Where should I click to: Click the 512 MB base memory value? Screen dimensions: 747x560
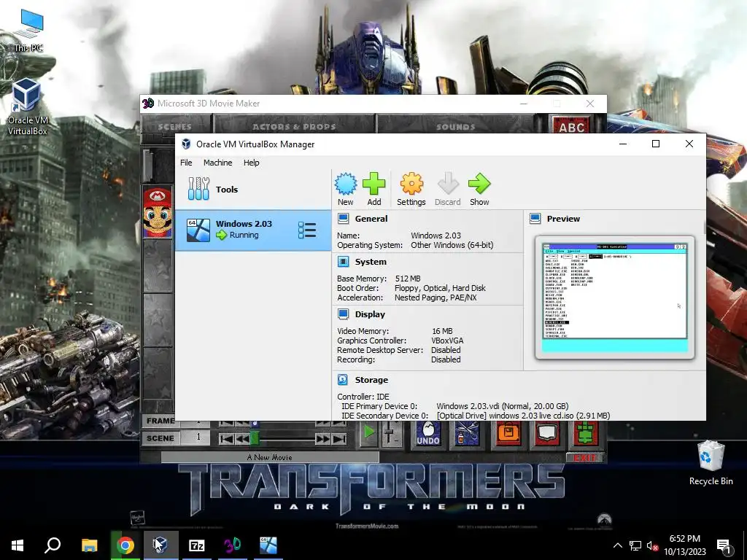click(408, 279)
